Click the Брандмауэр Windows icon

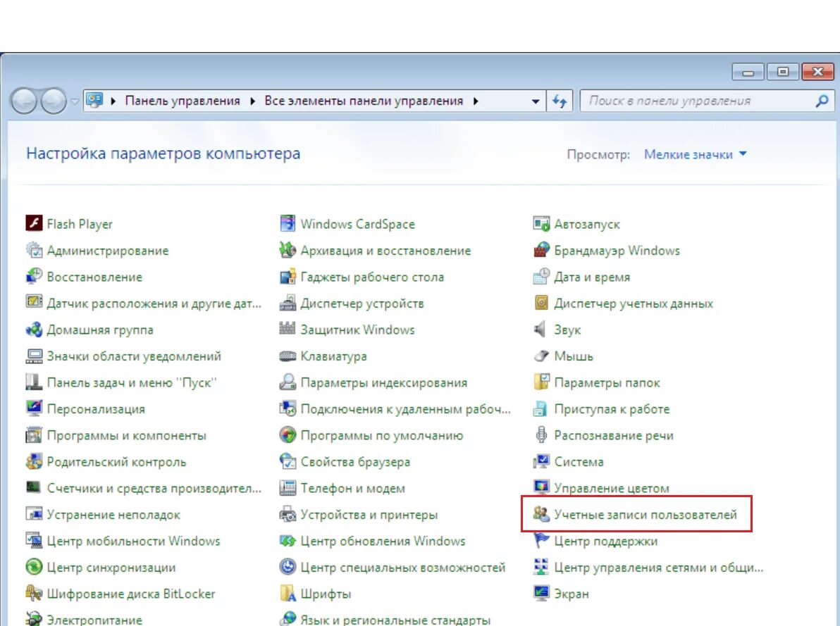tap(542, 249)
